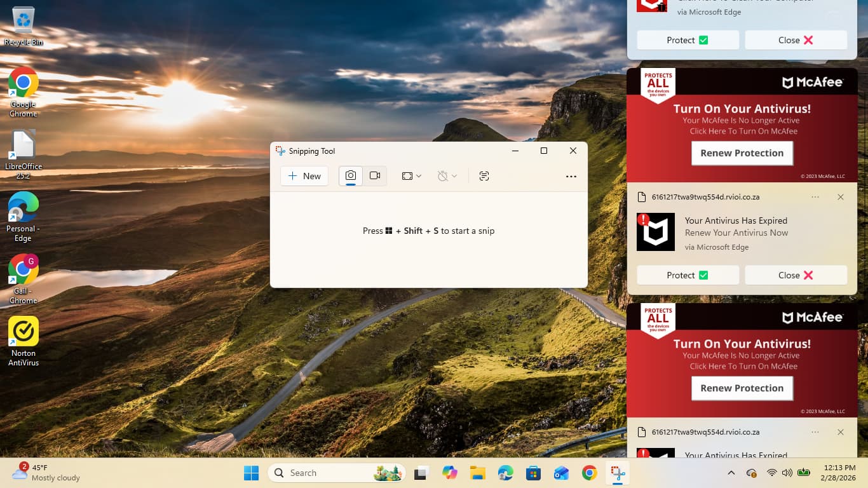
Task: Click New to start a snip
Action: (x=304, y=176)
